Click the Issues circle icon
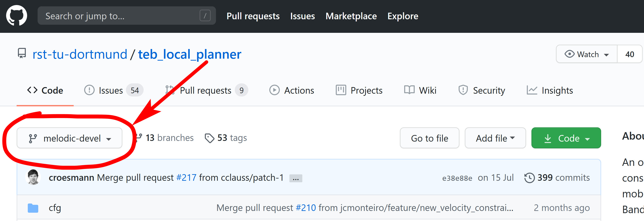Screen dimensions: 644x221 (89, 90)
